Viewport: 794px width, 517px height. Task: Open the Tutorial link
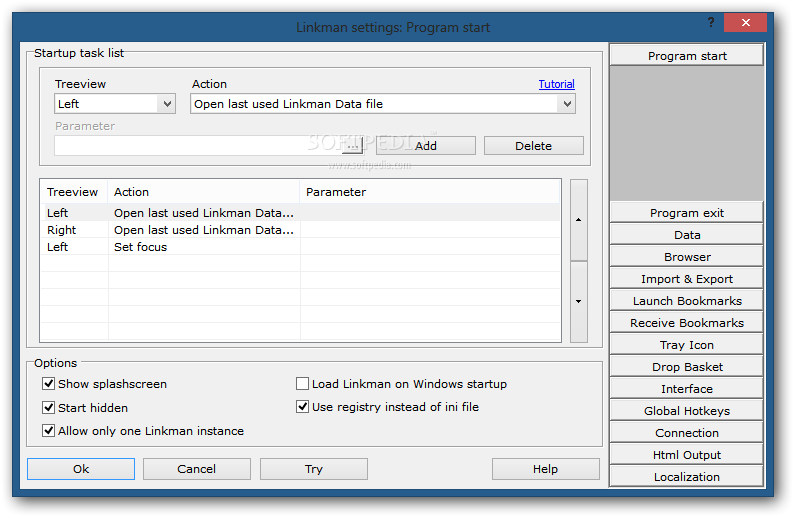557,84
